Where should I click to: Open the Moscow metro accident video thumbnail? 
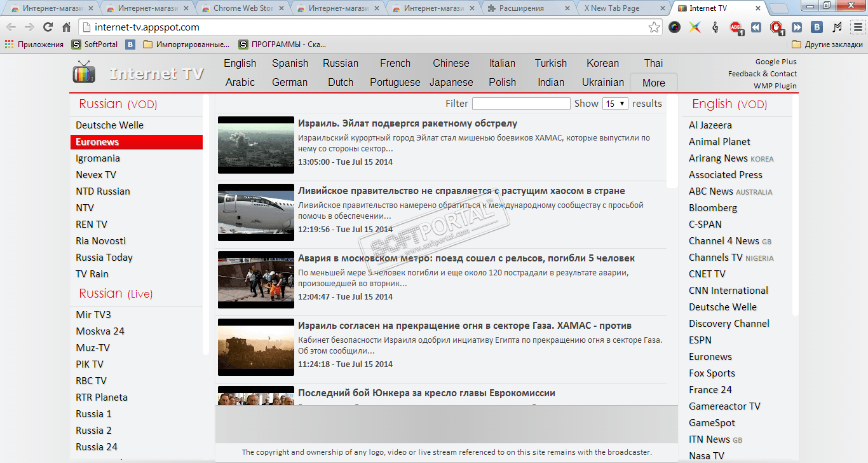coord(256,280)
